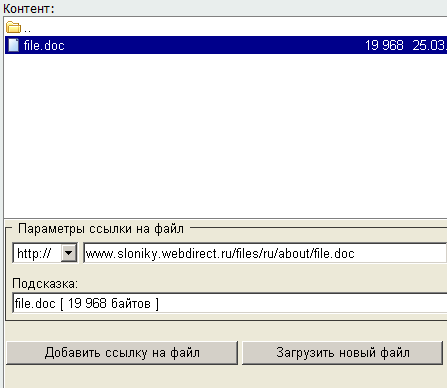The image size is (447, 388).
Task: Click the Контент label
Action: pyautogui.click(x=29, y=9)
